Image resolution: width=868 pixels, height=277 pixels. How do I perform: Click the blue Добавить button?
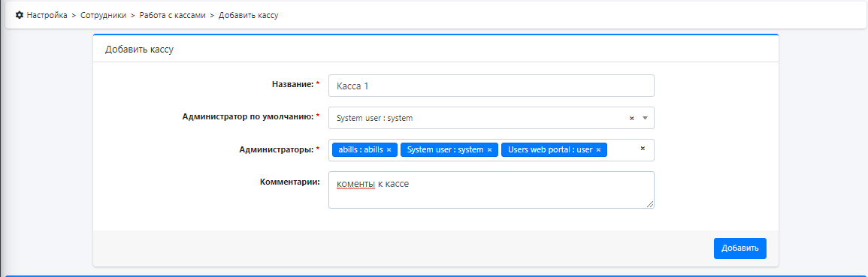[740, 248]
